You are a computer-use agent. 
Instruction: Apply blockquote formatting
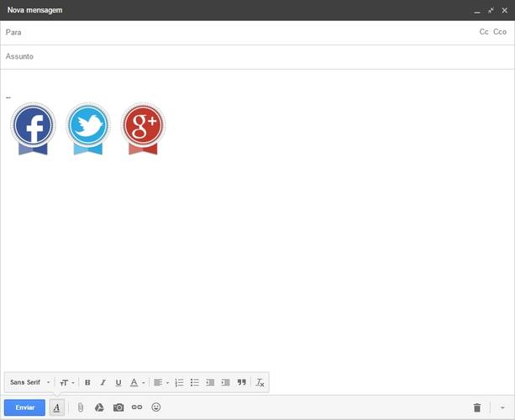click(x=242, y=382)
